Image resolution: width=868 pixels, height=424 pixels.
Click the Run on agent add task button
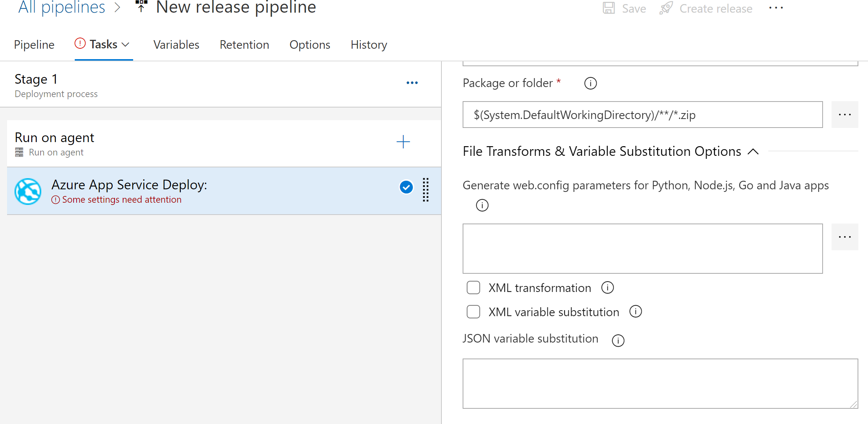pyautogui.click(x=403, y=142)
